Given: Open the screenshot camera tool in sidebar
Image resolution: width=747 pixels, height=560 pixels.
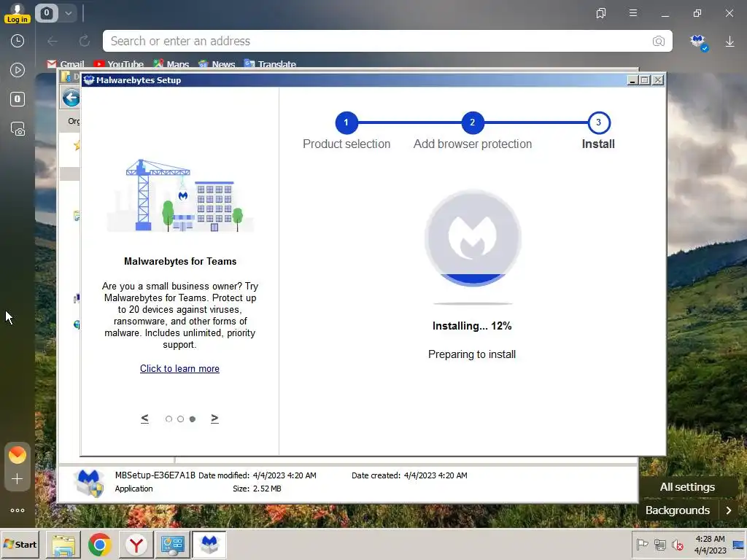Looking at the screenshot, I should [x=18, y=129].
